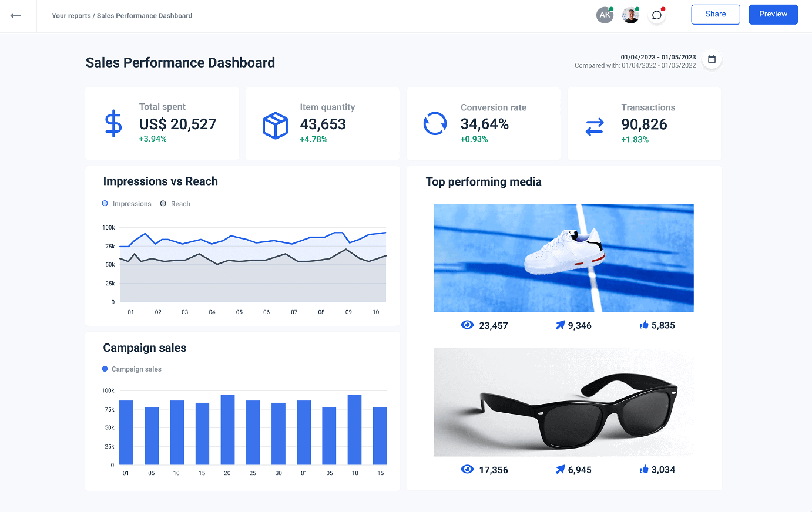Open the date range calendar picker
Screen dimensions: 812x512
(x=711, y=59)
